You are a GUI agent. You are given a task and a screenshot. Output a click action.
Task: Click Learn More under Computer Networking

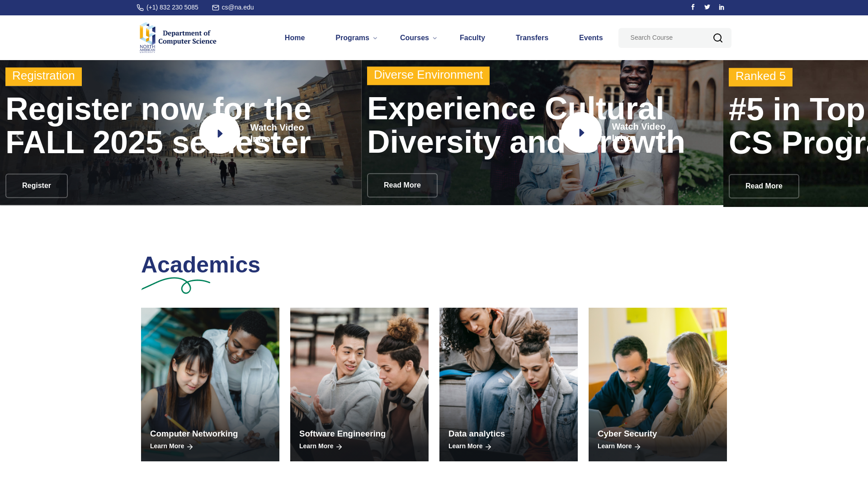pos(167,446)
